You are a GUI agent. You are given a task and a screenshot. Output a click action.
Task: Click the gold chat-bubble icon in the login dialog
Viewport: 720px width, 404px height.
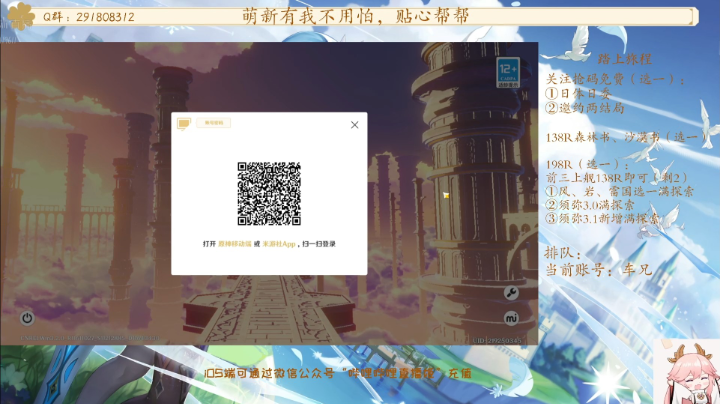184,123
